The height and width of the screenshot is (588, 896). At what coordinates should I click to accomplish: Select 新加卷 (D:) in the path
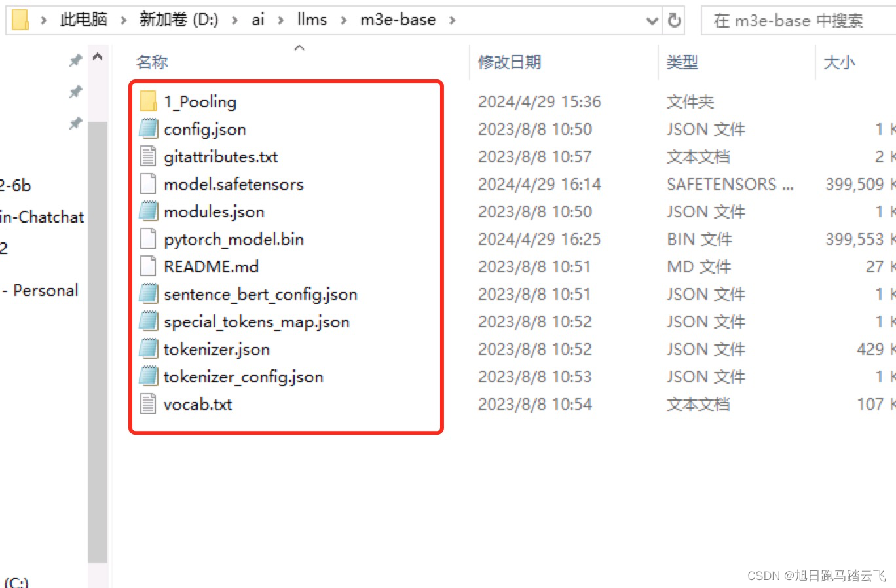click(179, 20)
